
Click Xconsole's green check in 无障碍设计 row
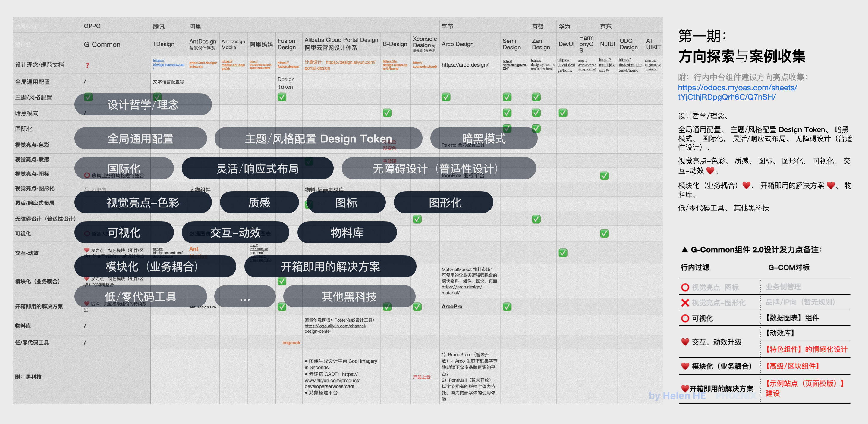pos(417,219)
